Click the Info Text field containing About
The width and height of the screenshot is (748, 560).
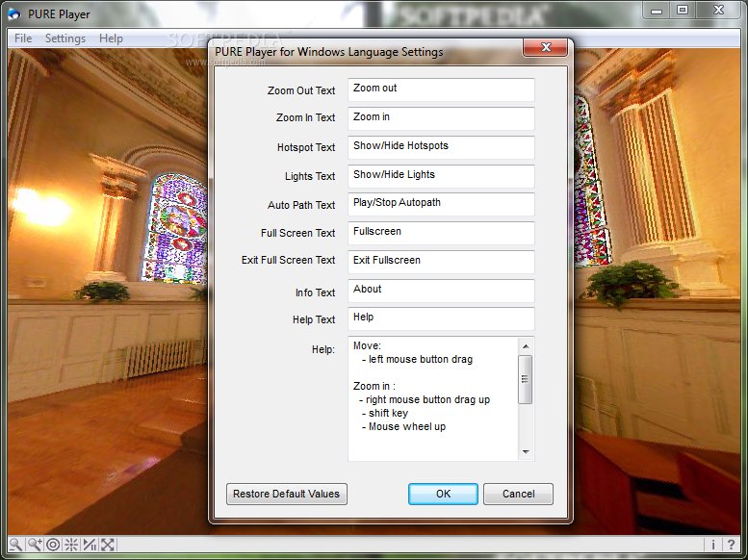(x=441, y=291)
